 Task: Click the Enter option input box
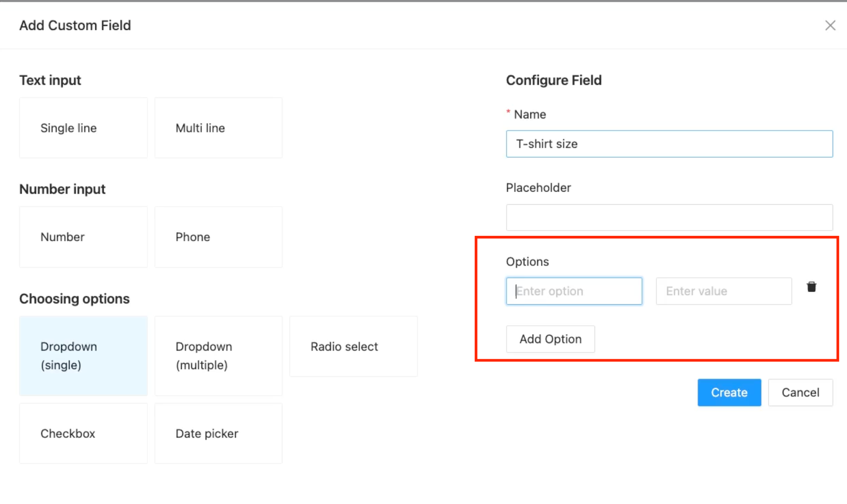[x=574, y=291]
